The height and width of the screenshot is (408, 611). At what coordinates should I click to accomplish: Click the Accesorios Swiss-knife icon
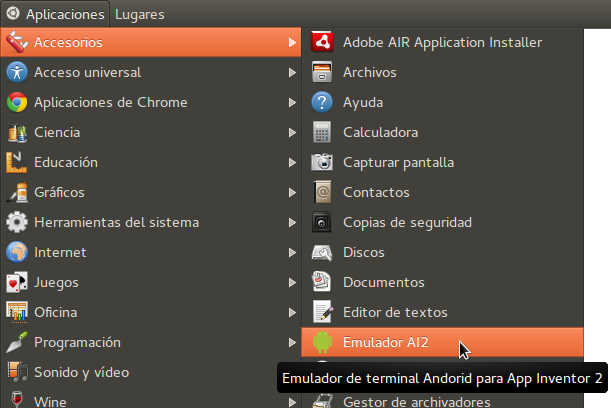point(17,42)
